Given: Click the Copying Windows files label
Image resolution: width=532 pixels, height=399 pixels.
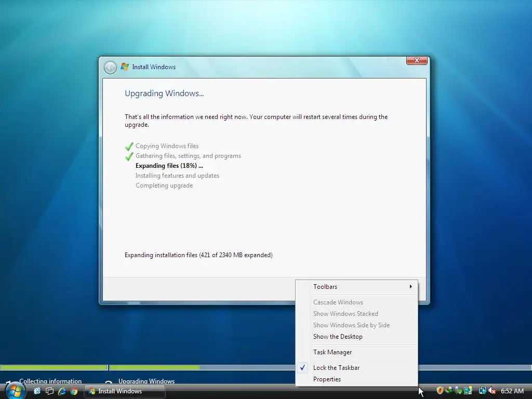Looking at the screenshot, I should pos(167,146).
